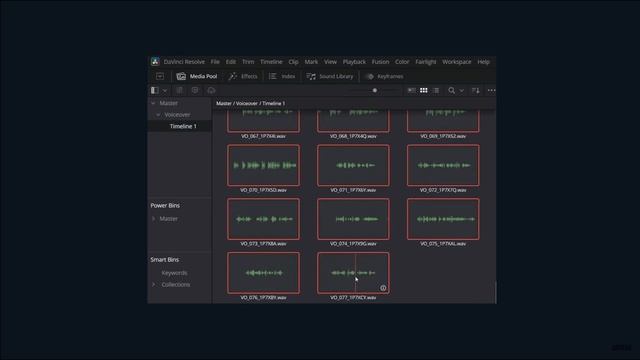
Task: Open the Fusion menu
Action: tap(380, 62)
